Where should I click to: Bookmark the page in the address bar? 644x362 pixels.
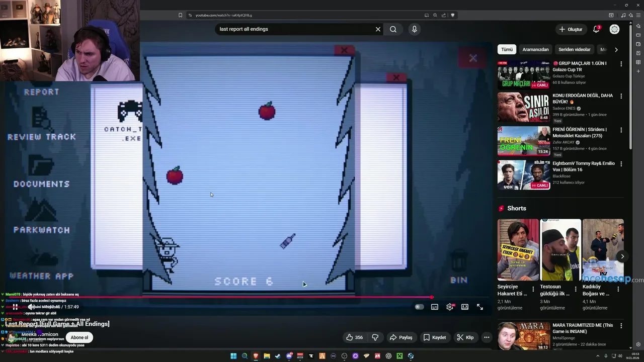coord(180,15)
